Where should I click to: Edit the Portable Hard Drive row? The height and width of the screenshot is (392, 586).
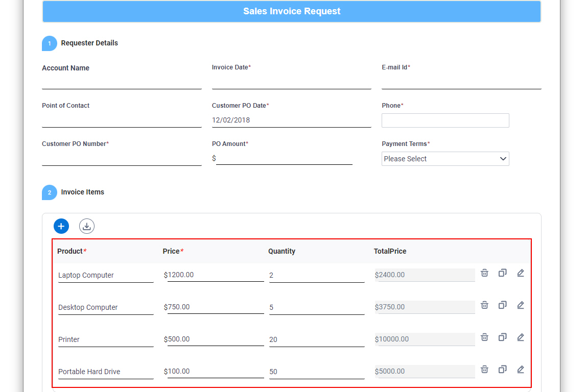(x=521, y=369)
